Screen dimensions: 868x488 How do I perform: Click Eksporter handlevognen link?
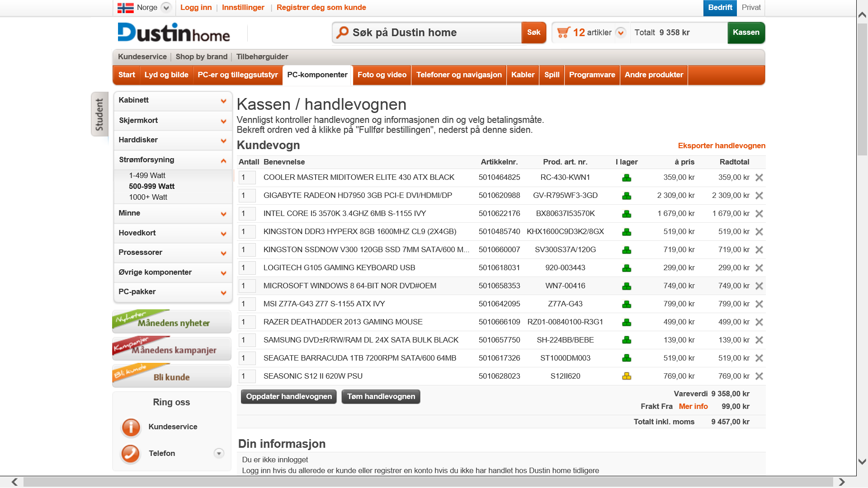coord(722,145)
